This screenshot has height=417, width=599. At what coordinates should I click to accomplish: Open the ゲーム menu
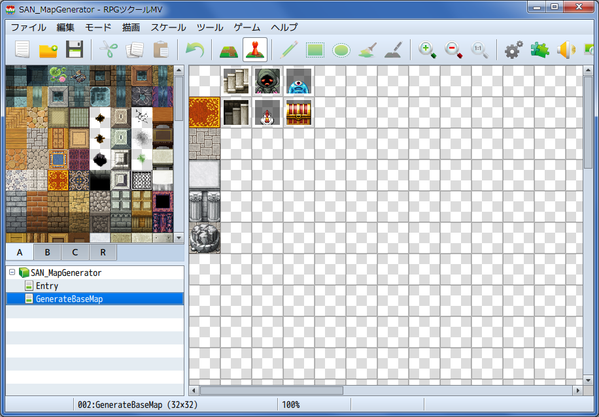pyautogui.click(x=247, y=27)
